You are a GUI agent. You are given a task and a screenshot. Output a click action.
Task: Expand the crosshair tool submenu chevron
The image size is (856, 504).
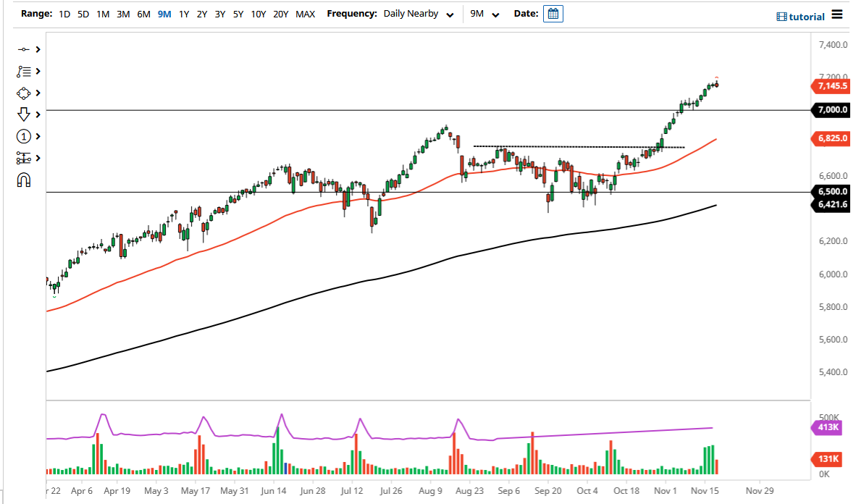[x=38, y=49]
